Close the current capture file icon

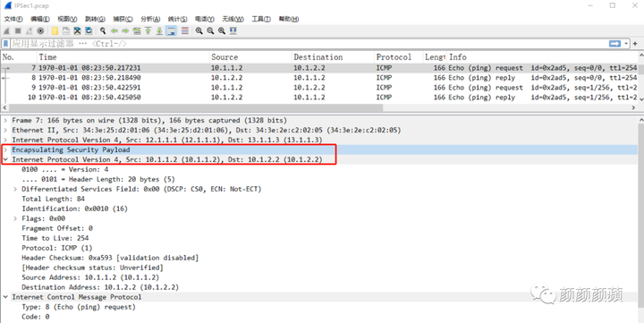pyautogui.click(x=77, y=30)
